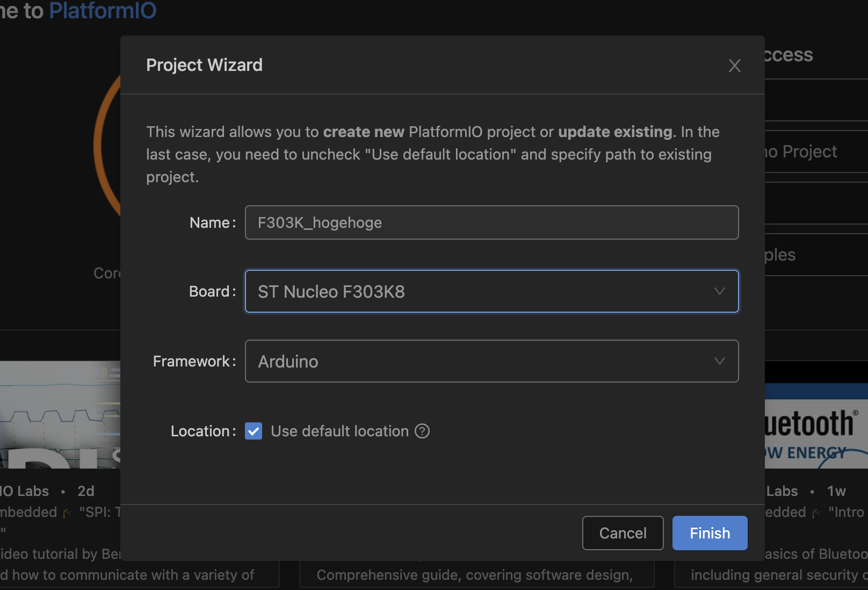Click the PlatformIO link in the background heading
Image resolution: width=868 pixels, height=590 pixels.
pyautogui.click(x=103, y=10)
